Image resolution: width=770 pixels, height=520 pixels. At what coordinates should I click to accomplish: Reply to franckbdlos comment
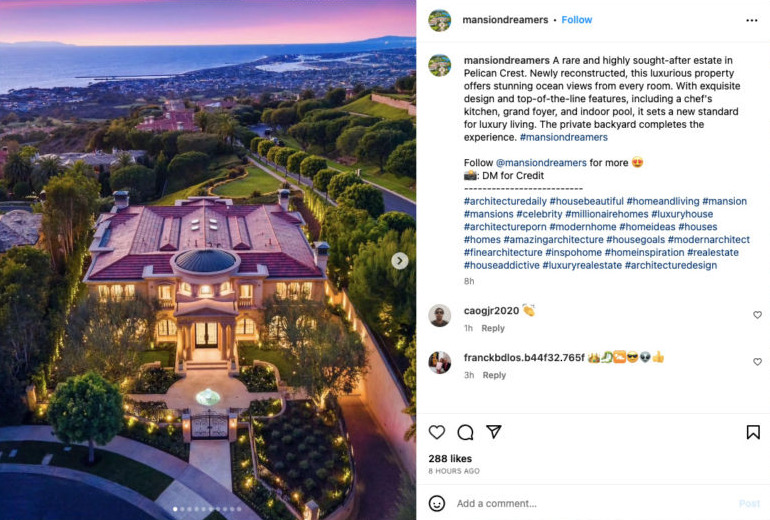(x=494, y=375)
